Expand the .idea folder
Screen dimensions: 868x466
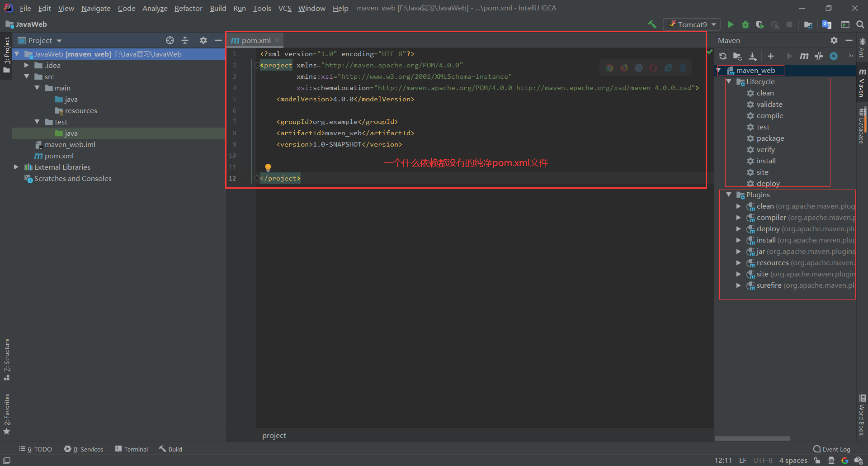click(x=27, y=65)
